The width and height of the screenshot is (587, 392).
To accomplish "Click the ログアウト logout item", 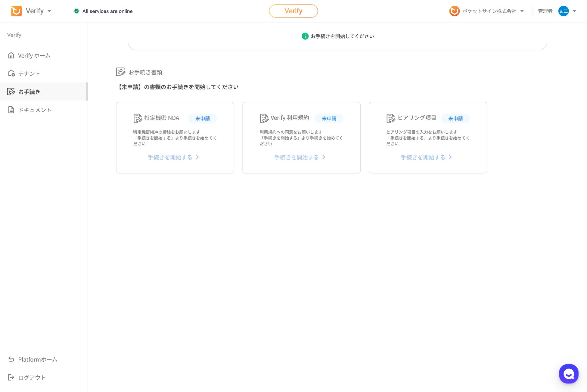I will (x=32, y=377).
